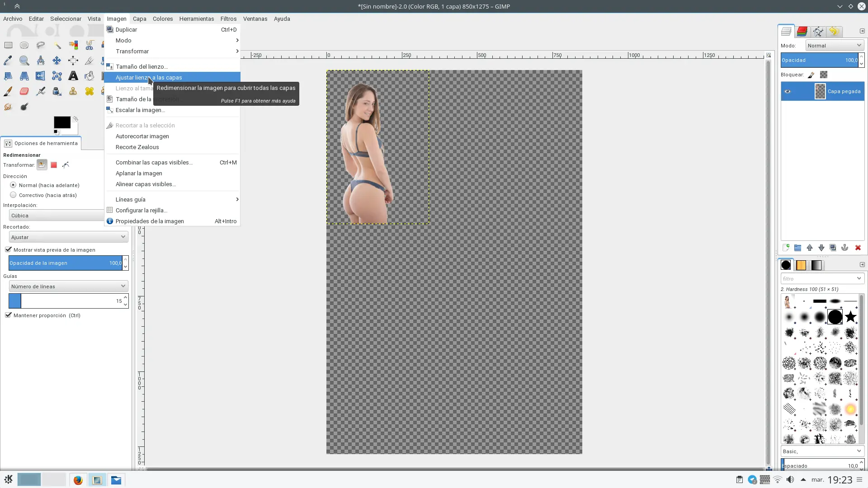Screen dimensions: 868x488
Task: Toggle visibility of Capa pegada layer
Action: 788,91
